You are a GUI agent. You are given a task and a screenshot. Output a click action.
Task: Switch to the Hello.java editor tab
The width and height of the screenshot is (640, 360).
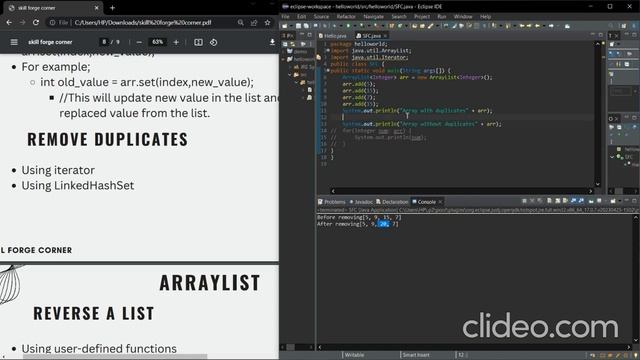pos(332,36)
